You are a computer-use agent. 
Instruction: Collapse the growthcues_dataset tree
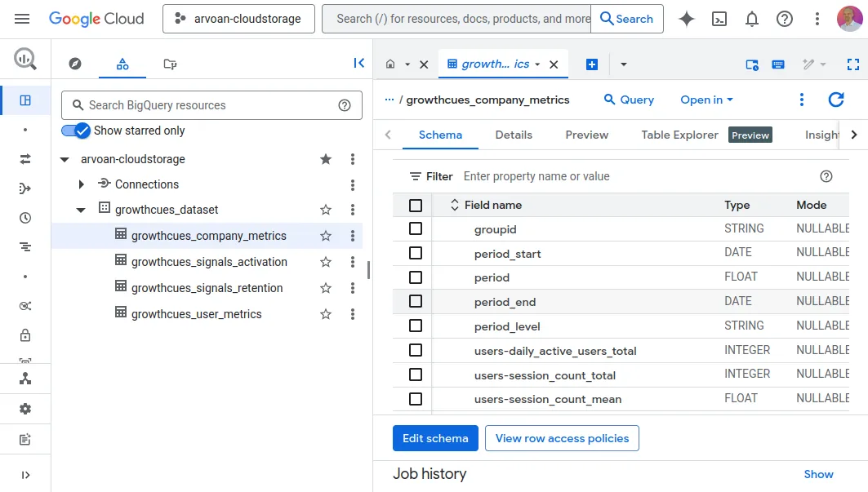coord(80,210)
